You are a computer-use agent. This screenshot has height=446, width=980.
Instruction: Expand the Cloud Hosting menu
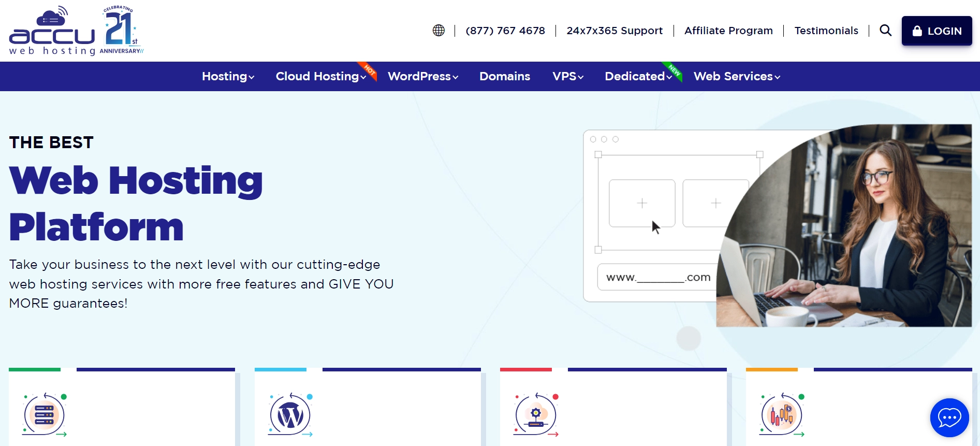pyautogui.click(x=321, y=76)
